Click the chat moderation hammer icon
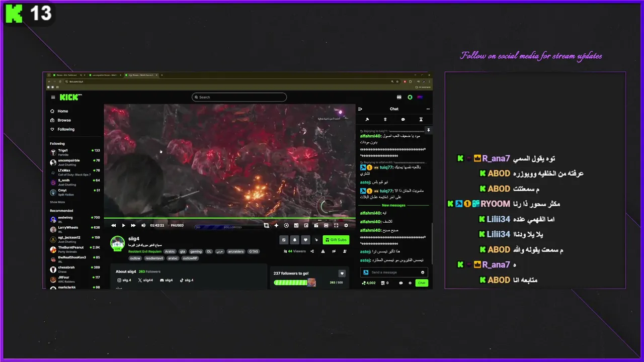 (x=367, y=120)
